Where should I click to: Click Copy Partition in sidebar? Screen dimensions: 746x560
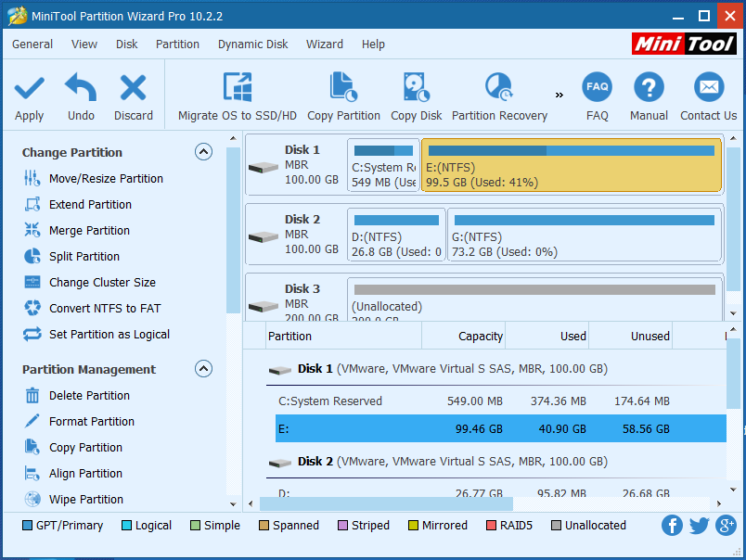[73, 447]
